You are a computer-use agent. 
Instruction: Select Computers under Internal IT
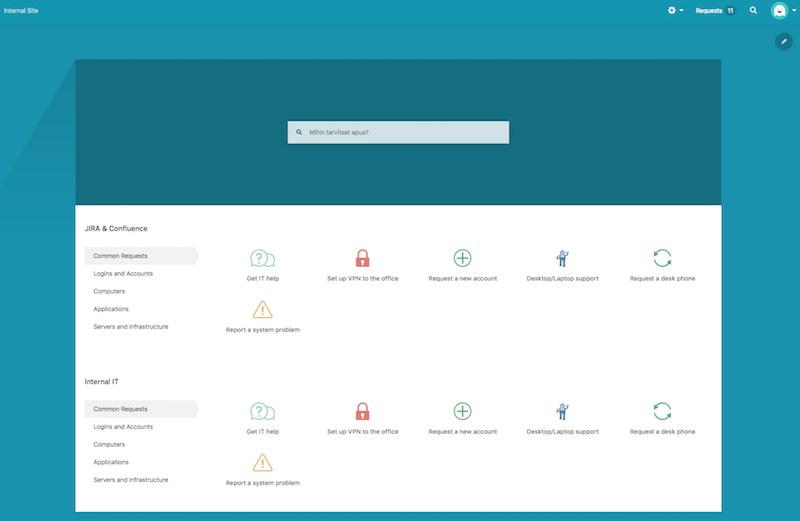click(x=109, y=444)
